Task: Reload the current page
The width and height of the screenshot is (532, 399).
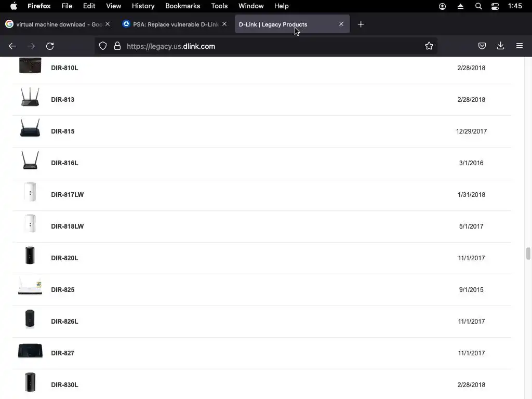Action: pyautogui.click(x=50, y=46)
